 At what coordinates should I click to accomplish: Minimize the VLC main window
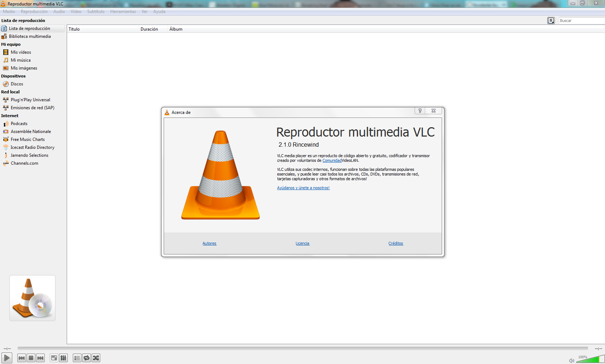point(573,3)
